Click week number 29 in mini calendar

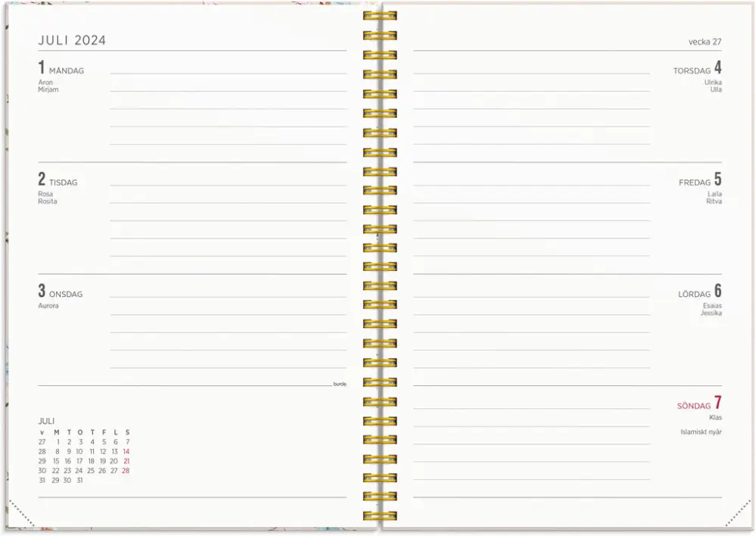42,461
